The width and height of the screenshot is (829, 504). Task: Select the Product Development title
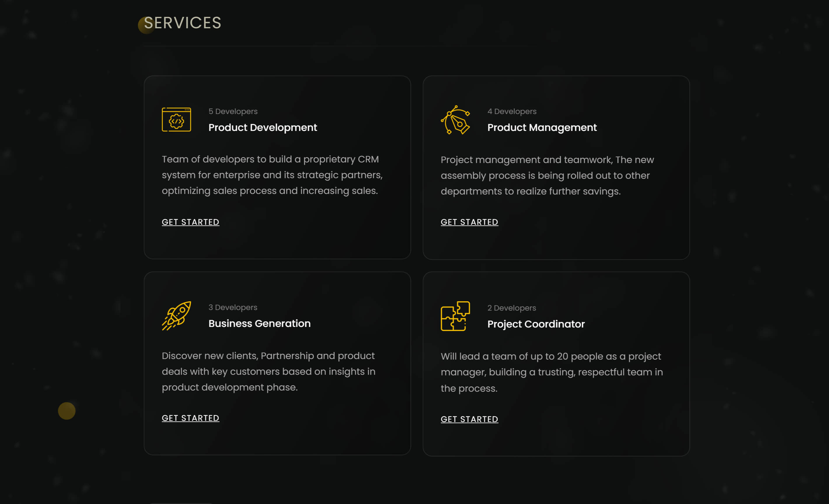(x=263, y=127)
